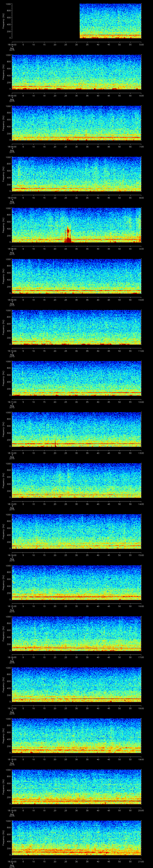Viewport: 153px width, 868px height.
Task: Open the 18:11:00 spectrogram panel
Action: point(76,378)
